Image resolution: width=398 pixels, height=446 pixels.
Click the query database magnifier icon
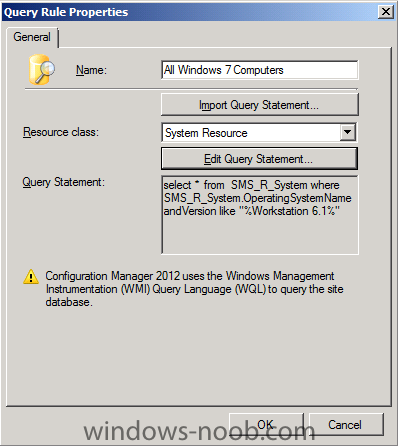coord(42,69)
